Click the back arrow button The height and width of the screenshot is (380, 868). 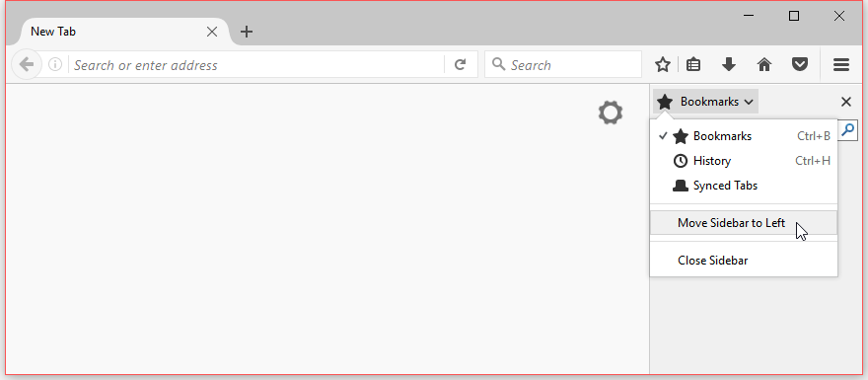[x=26, y=65]
